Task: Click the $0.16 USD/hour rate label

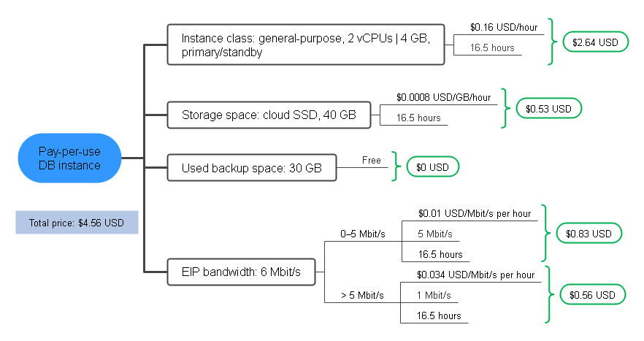Action: click(x=504, y=28)
